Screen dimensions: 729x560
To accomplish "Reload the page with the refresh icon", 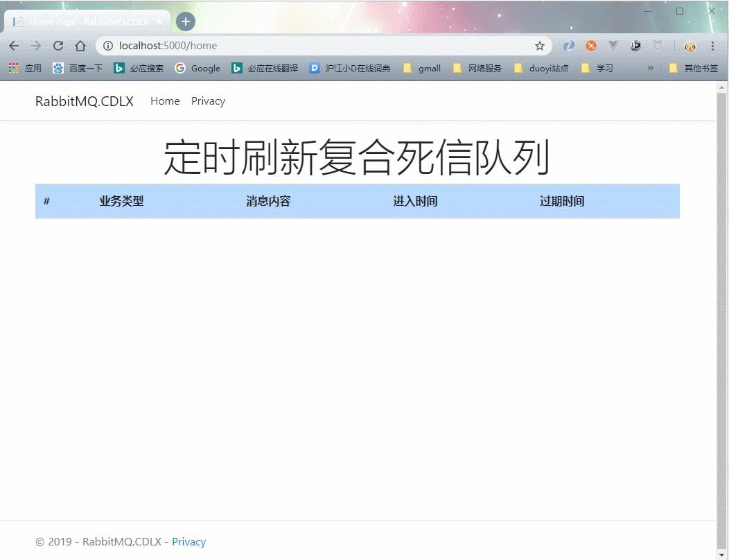I will click(58, 46).
